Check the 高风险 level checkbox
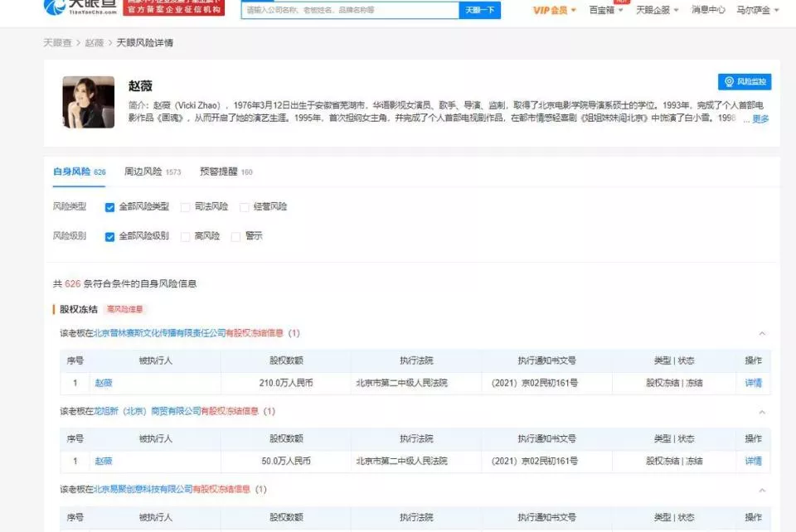The image size is (796, 532). pyautogui.click(x=185, y=237)
